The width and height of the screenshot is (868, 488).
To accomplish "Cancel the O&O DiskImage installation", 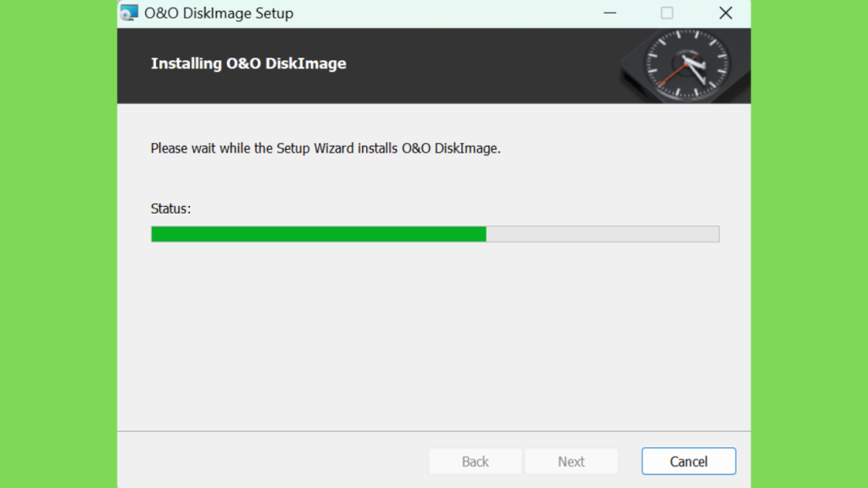I will (688, 461).
